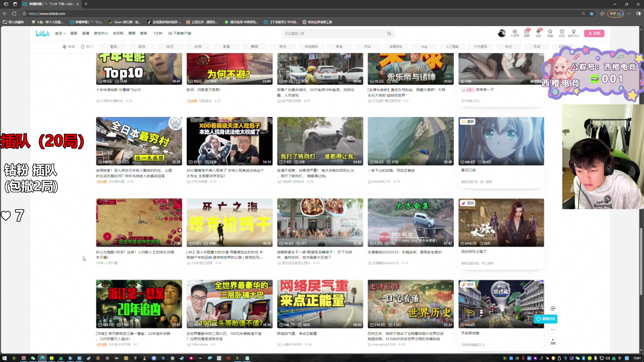Click the back-to-top 顶部 button

tap(553, 341)
